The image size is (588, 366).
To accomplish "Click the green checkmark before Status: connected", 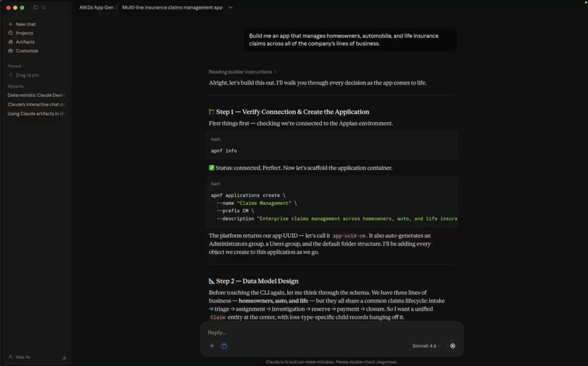I will [x=212, y=168].
